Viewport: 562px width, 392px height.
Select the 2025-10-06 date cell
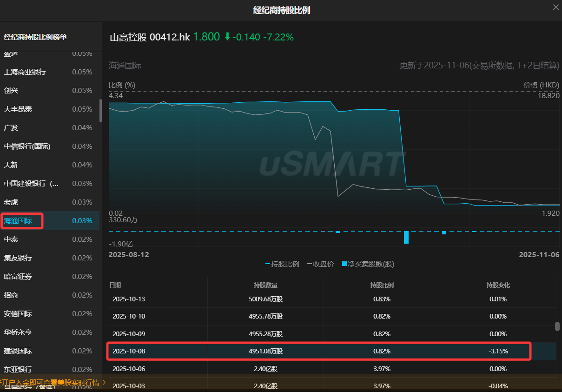(x=129, y=369)
